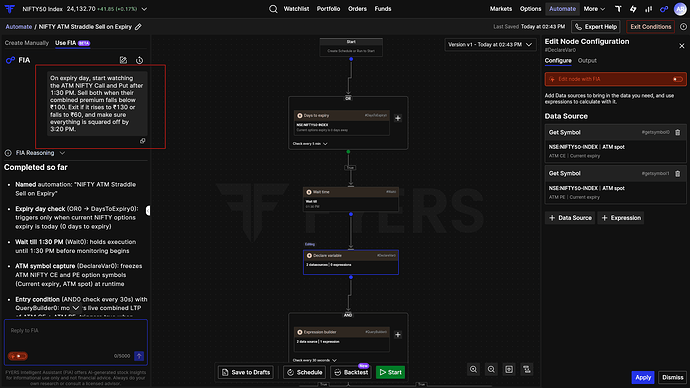Switch to Create Manually tab

coord(26,43)
